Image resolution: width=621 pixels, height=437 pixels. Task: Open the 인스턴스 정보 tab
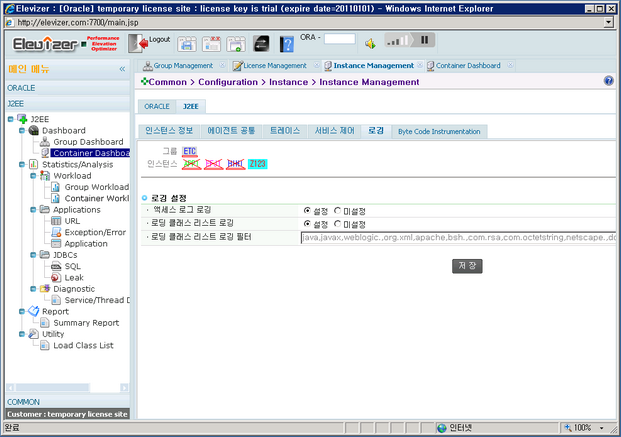click(x=169, y=131)
